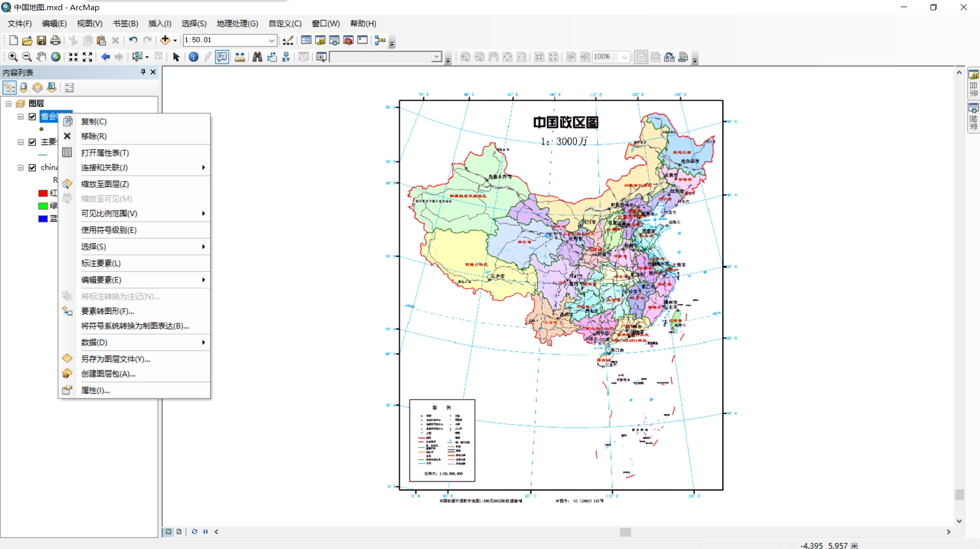Open the ArcToolbox window icon
The height and width of the screenshot is (549, 980).
coord(349,40)
